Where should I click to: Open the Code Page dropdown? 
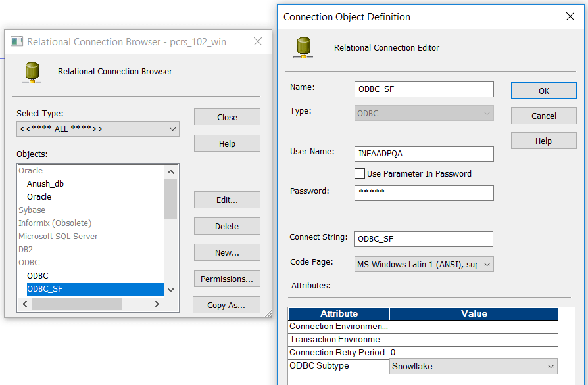coord(487,262)
